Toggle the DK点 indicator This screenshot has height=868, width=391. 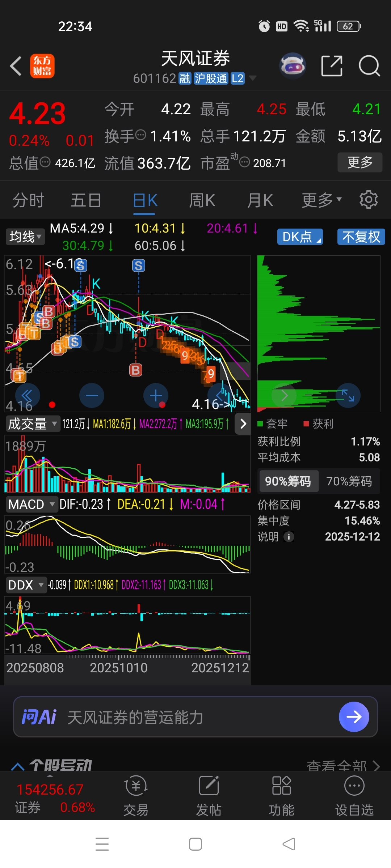click(300, 237)
